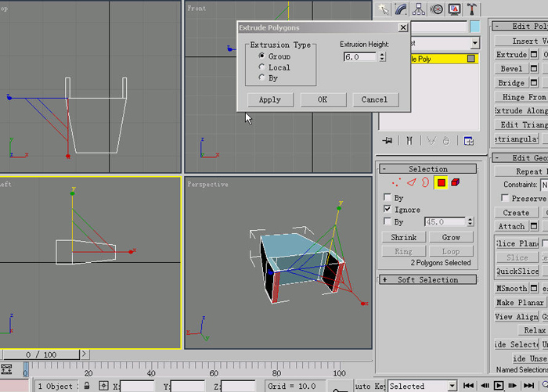Screen dimensions: 548x392
Task: Click the Extrusion Height value field
Action: [x=359, y=56]
